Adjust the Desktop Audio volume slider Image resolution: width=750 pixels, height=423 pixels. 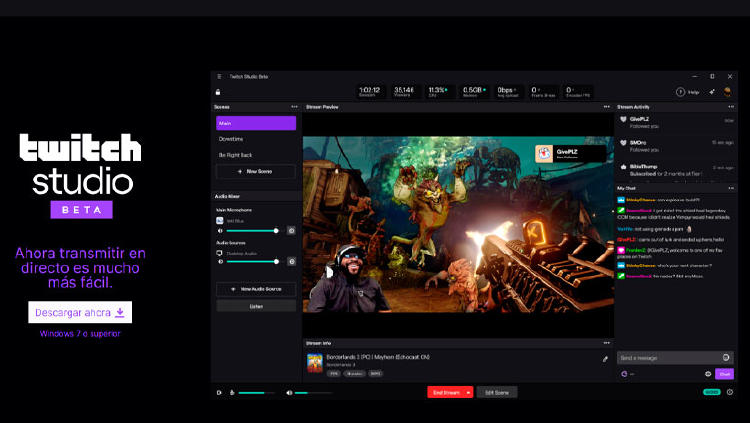click(x=253, y=261)
